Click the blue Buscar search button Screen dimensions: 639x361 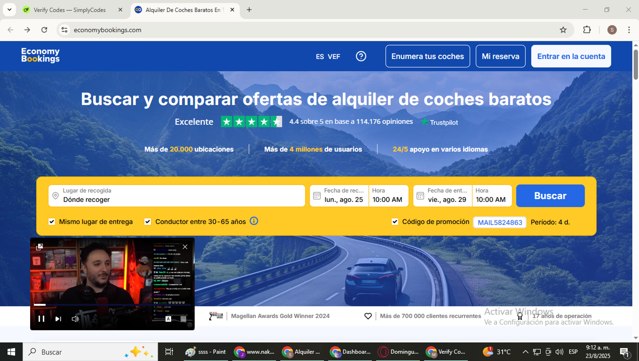[x=550, y=196]
